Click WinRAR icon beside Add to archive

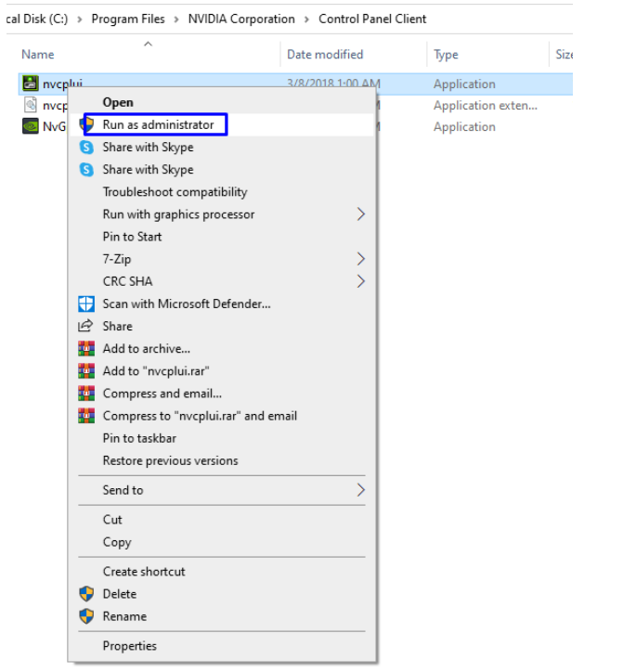tap(86, 349)
